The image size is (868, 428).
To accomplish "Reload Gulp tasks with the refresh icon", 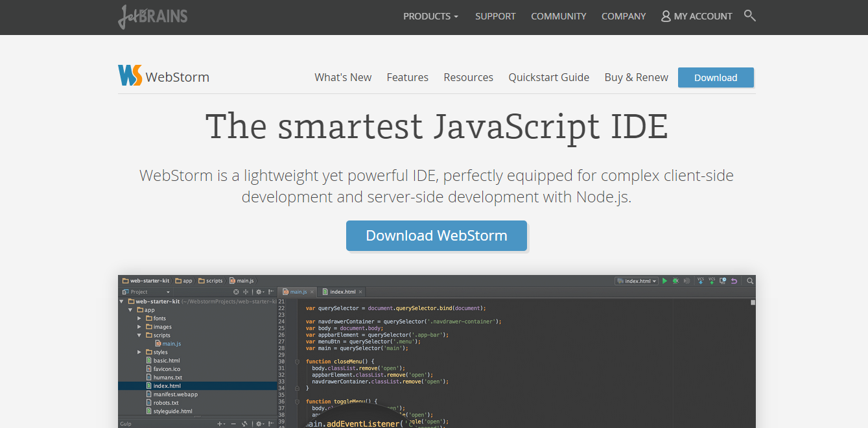I will [x=245, y=424].
